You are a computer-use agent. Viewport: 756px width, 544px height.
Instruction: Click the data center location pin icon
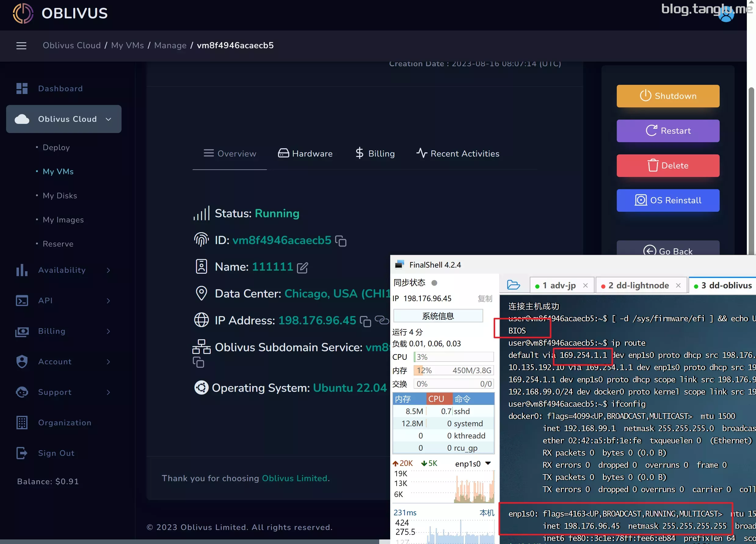(201, 294)
